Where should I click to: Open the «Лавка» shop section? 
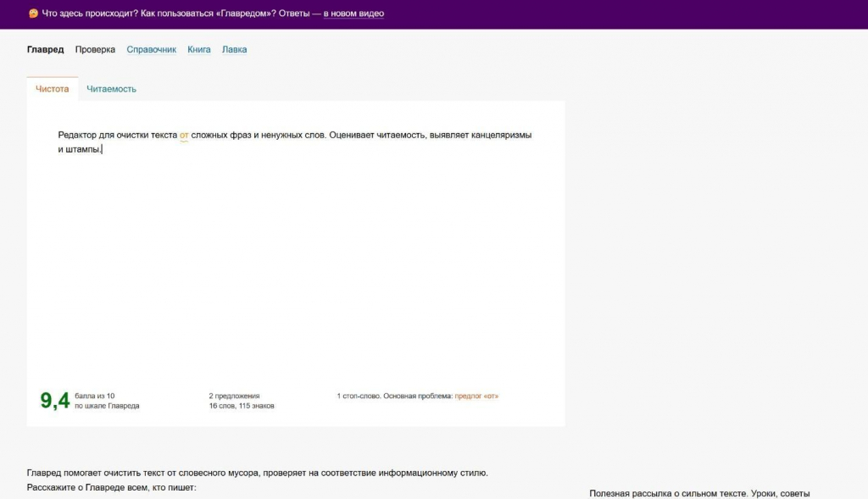(234, 49)
